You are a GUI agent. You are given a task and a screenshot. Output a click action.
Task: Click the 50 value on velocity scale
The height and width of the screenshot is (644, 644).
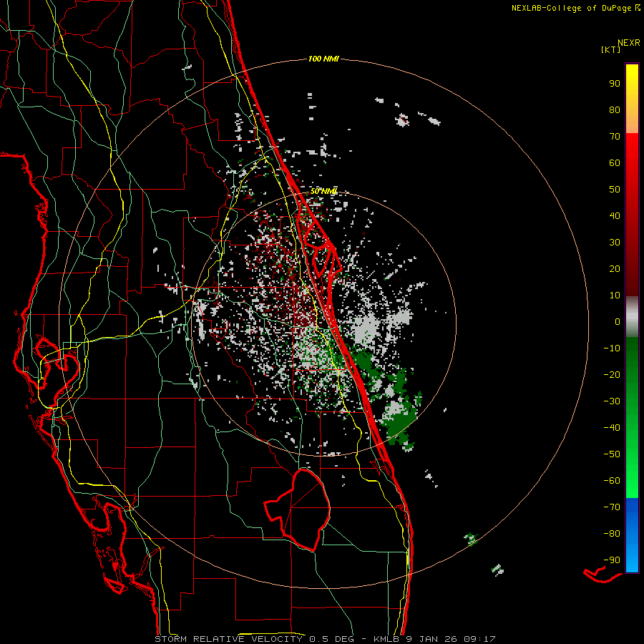615,190
